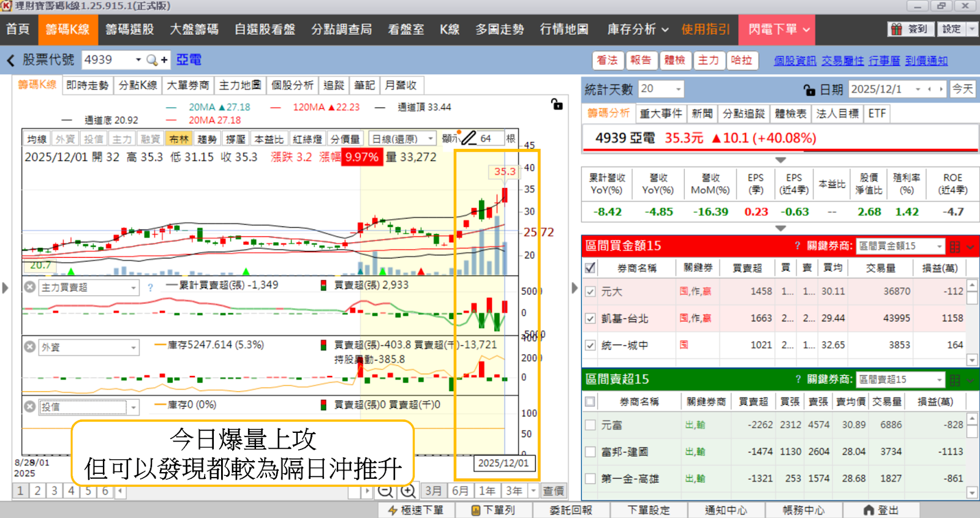Open the 設定 settings button

951,29
